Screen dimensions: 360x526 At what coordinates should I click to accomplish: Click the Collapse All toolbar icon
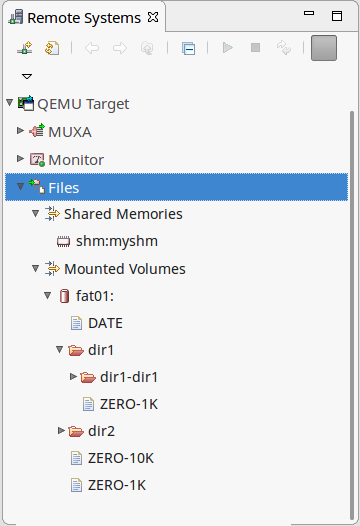(x=189, y=48)
